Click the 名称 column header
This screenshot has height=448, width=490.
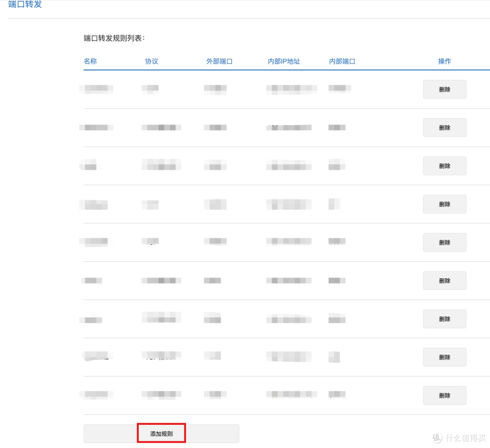(90, 61)
